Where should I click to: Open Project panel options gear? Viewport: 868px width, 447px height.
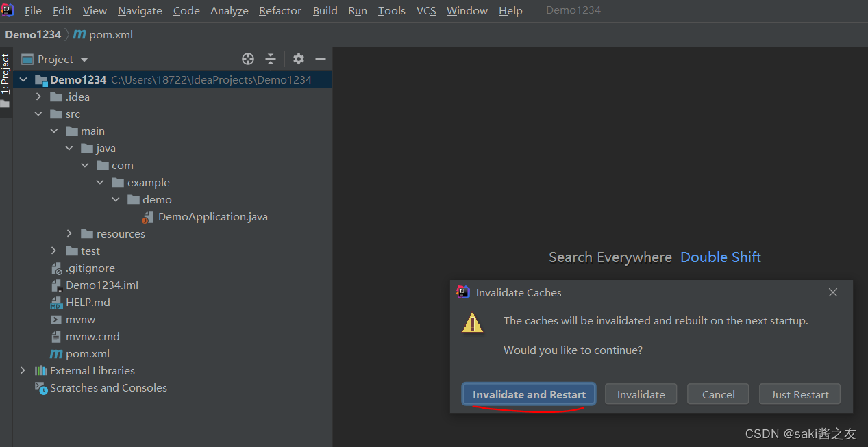click(298, 59)
